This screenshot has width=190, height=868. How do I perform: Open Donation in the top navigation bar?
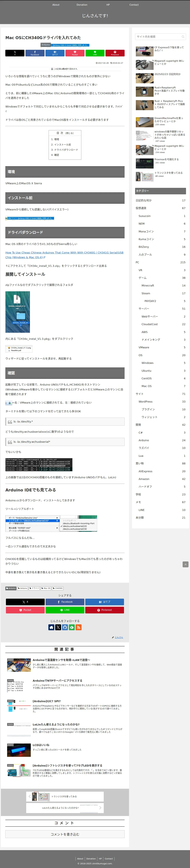(x=82, y=5)
